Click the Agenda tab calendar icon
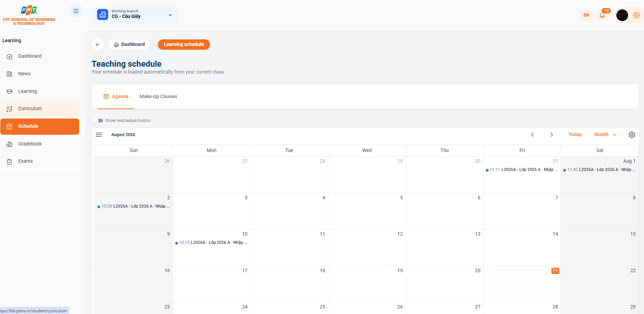 [106, 97]
